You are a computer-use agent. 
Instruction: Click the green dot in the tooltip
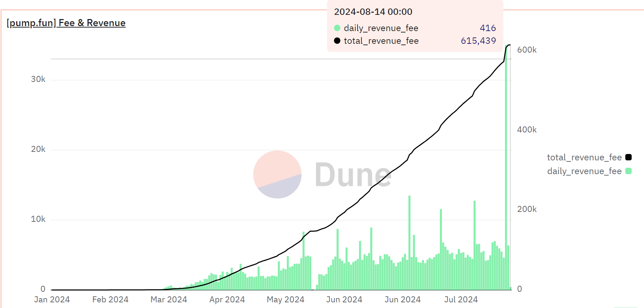pyautogui.click(x=337, y=28)
